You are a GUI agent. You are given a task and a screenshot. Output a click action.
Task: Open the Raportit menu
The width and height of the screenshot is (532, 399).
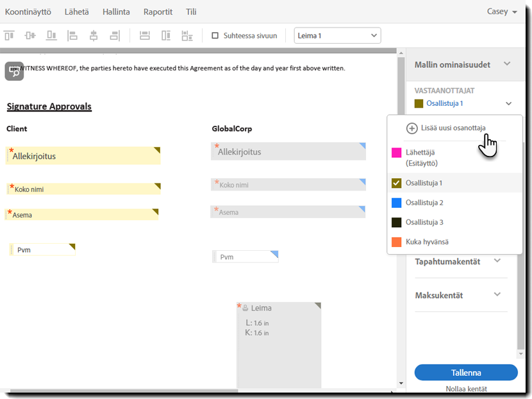click(x=158, y=12)
